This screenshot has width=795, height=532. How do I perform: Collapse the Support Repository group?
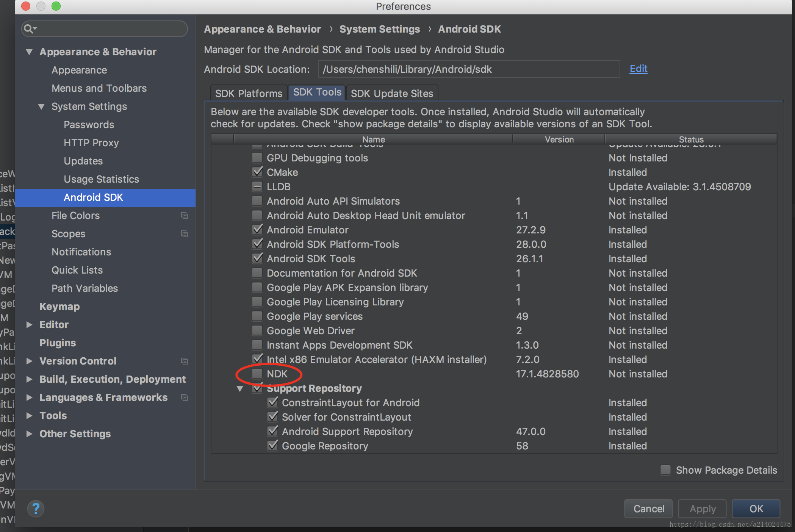click(x=240, y=388)
